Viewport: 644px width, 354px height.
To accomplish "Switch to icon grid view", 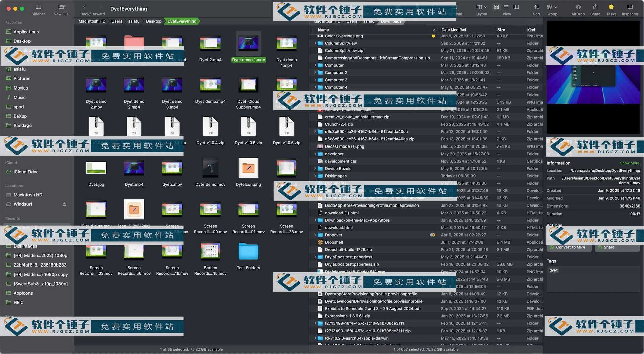I will [496, 7].
